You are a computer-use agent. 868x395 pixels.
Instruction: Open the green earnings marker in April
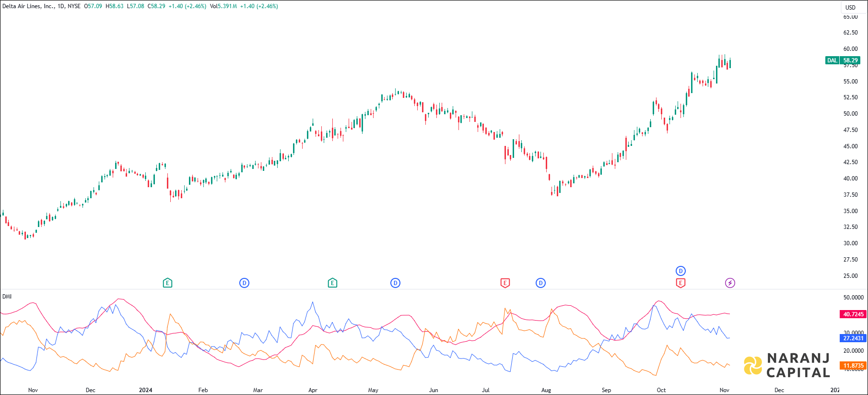[x=332, y=283]
